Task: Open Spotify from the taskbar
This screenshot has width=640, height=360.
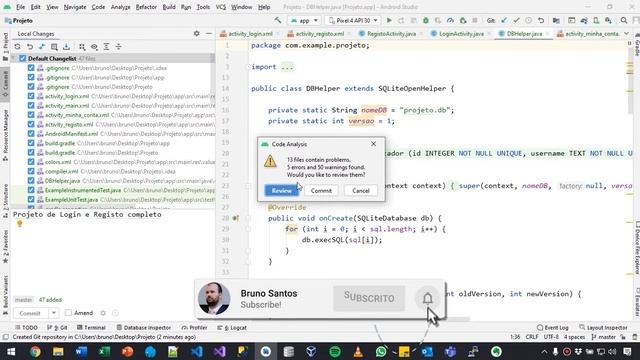Action: pyautogui.click(x=335, y=351)
